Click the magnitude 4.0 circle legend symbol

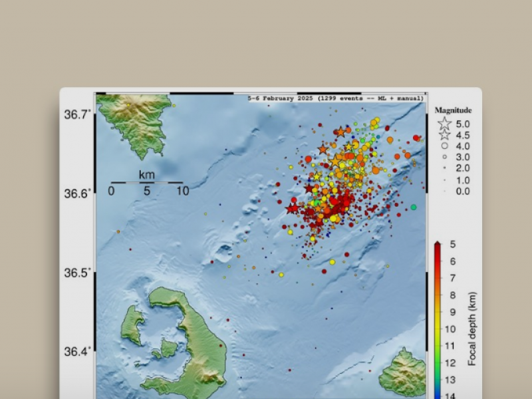pyautogui.click(x=444, y=146)
